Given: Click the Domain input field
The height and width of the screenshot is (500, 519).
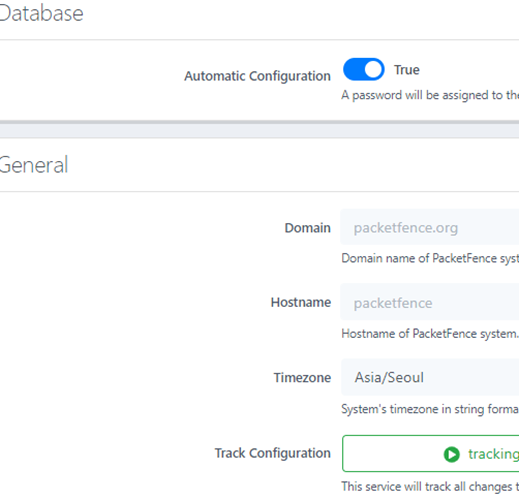Looking at the screenshot, I should coord(430,227).
